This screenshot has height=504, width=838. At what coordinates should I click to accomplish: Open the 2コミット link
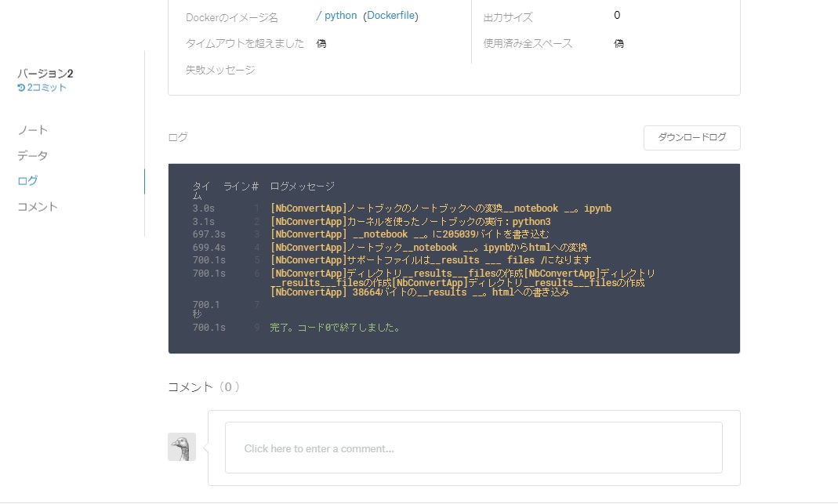[x=45, y=87]
